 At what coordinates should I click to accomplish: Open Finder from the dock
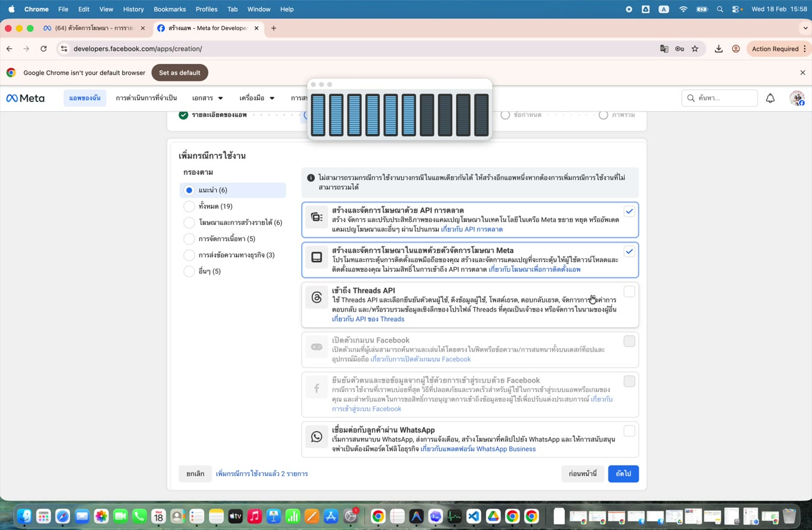(24, 516)
